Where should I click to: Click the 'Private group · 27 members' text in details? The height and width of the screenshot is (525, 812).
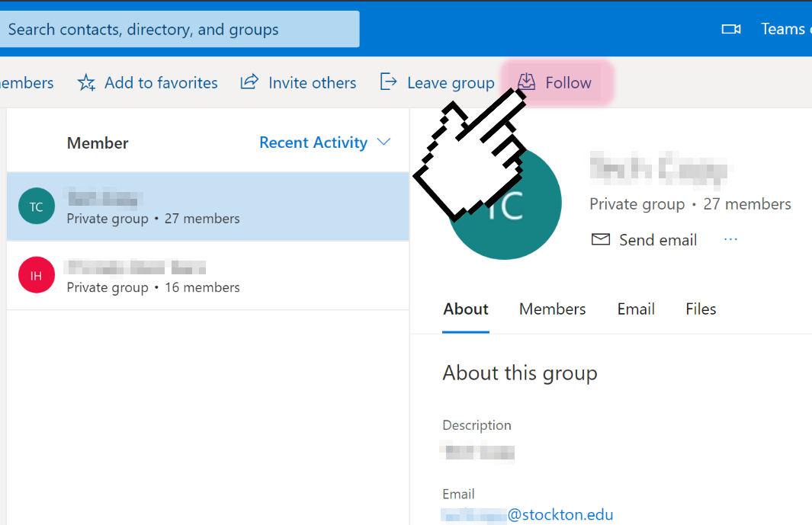coord(690,204)
